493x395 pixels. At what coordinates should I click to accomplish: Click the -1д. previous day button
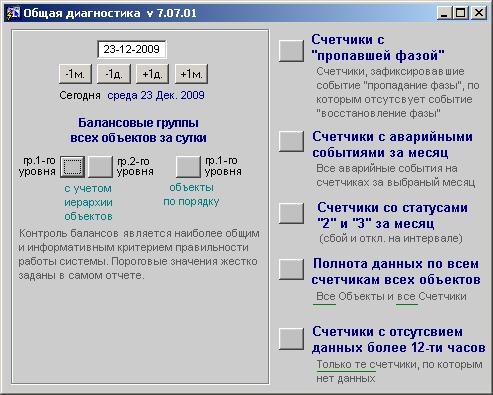coord(114,74)
